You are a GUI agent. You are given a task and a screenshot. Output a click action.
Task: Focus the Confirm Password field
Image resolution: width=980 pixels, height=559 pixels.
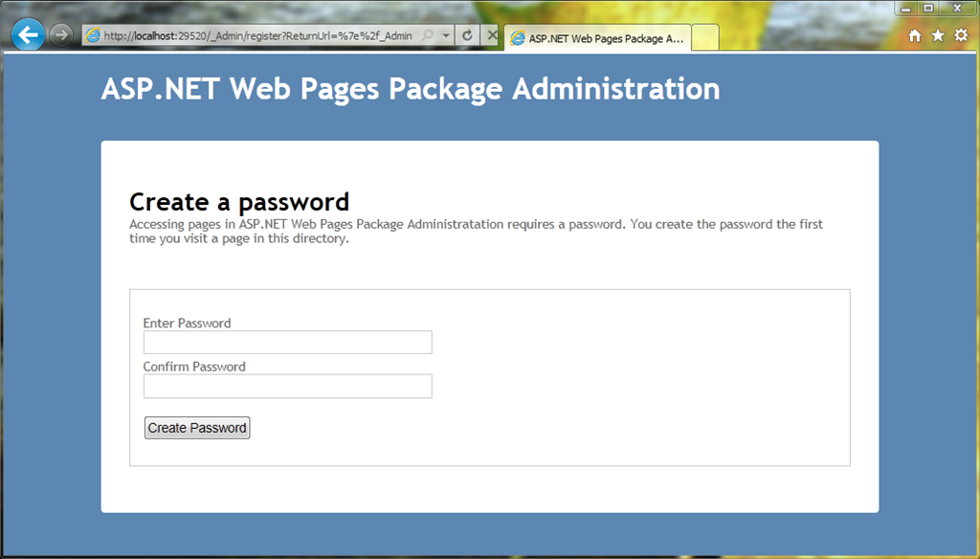pos(287,386)
